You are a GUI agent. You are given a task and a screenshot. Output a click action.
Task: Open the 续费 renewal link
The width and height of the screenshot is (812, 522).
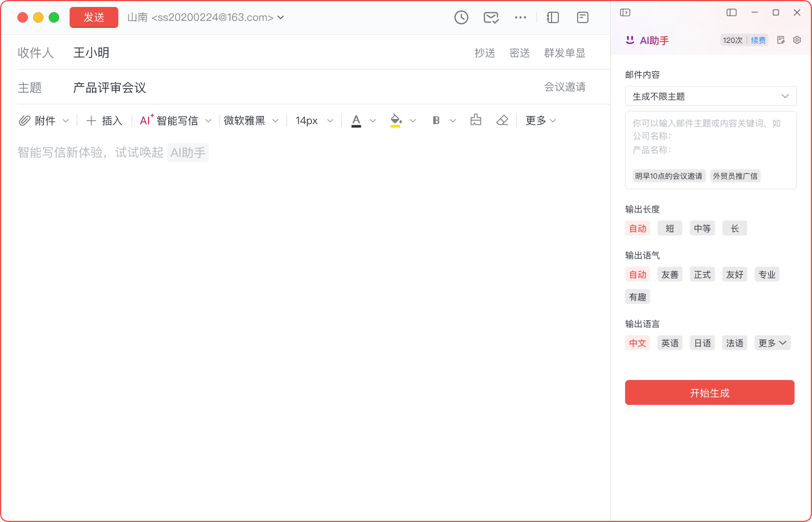coord(758,40)
